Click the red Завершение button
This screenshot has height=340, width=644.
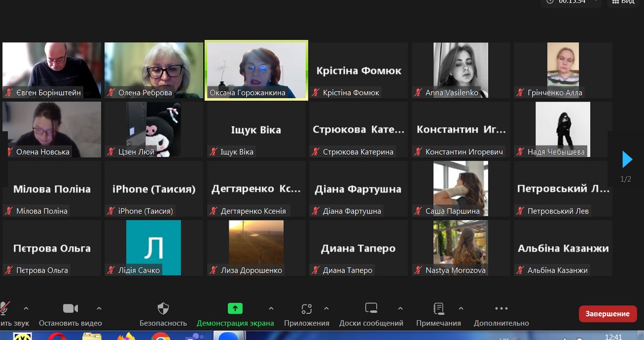[607, 313]
